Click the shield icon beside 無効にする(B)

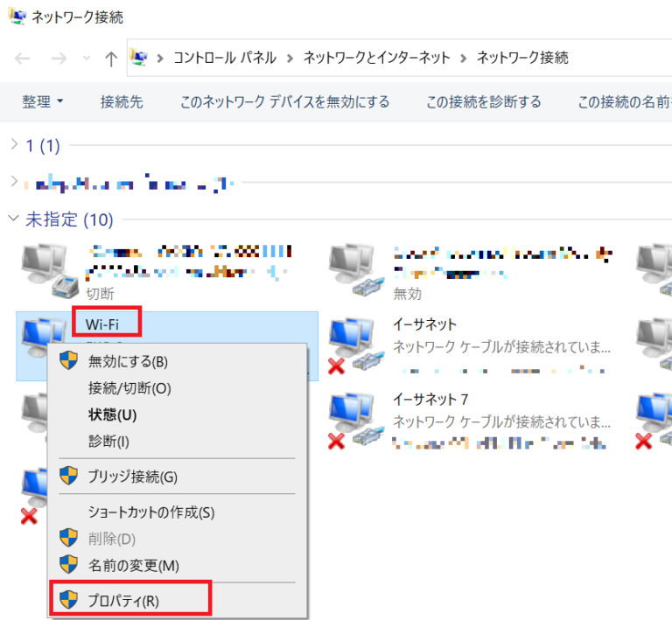pos(68,361)
